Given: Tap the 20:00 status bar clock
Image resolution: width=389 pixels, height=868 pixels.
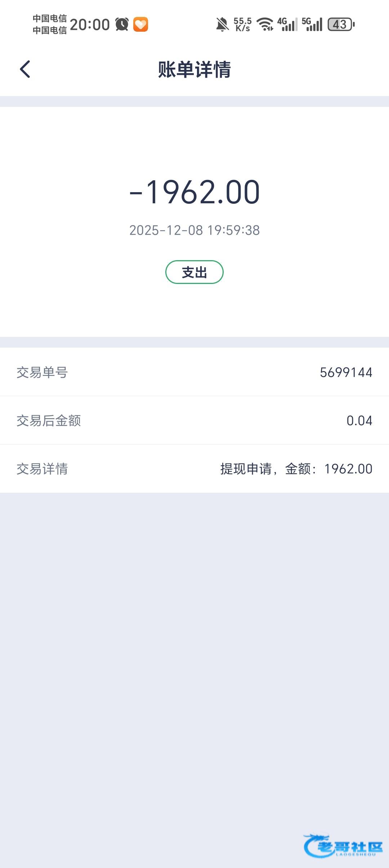Looking at the screenshot, I should 90,24.
